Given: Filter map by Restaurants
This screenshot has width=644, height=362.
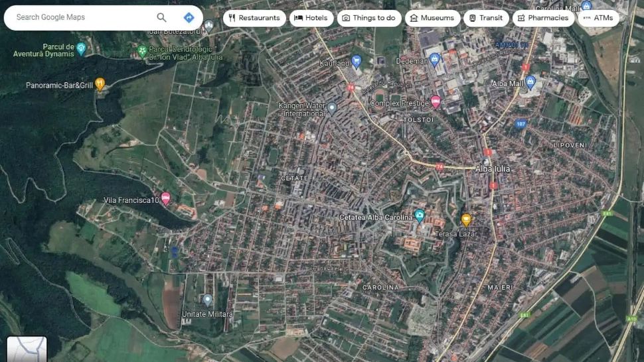Looking at the screenshot, I should coord(254,18).
